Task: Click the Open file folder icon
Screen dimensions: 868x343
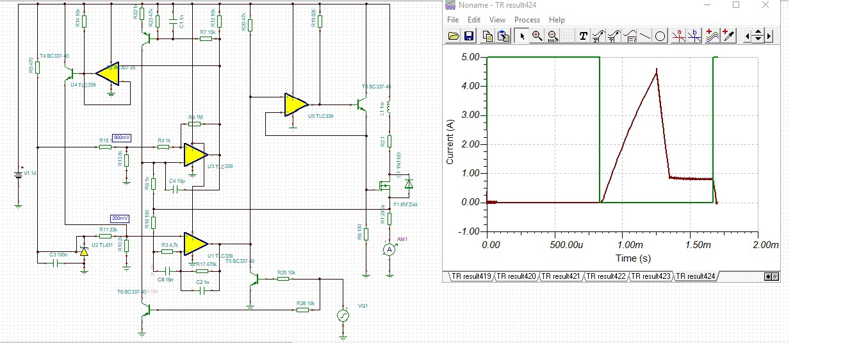Action: (454, 36)
